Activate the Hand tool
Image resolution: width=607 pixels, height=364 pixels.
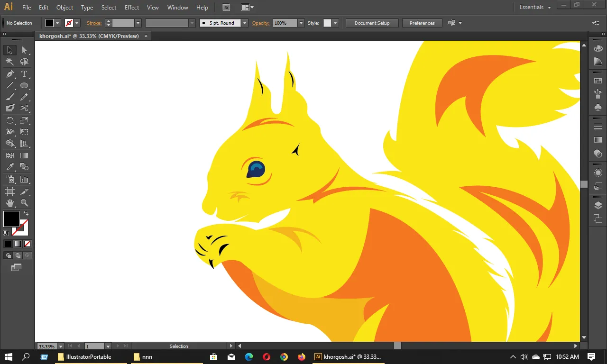pyautogui.click(x=10, y=203)
